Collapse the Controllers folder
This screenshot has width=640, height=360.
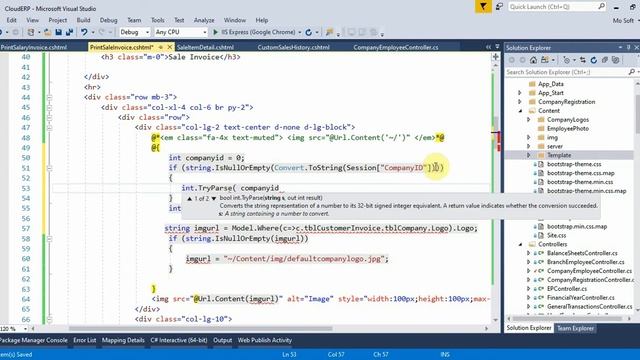520,244
